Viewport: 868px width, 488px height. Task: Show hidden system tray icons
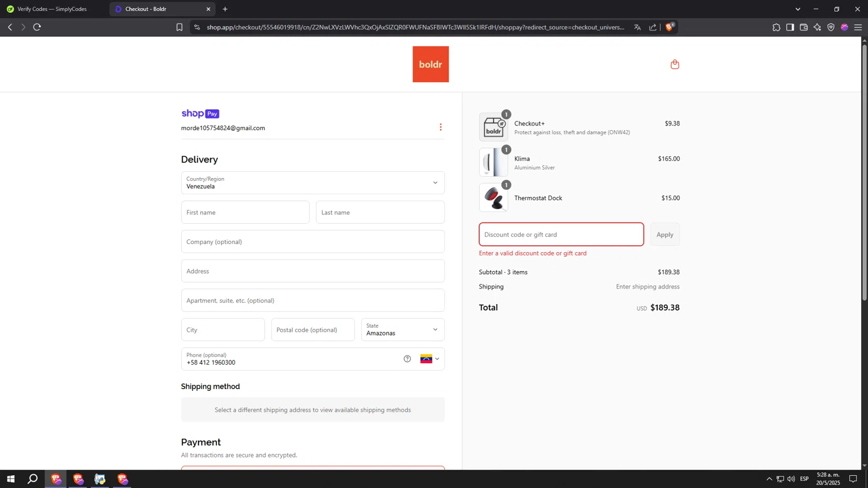point(769,479)
